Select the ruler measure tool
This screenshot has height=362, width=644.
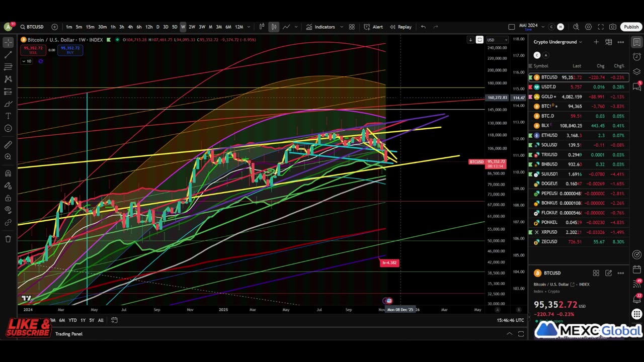[8, 145]
